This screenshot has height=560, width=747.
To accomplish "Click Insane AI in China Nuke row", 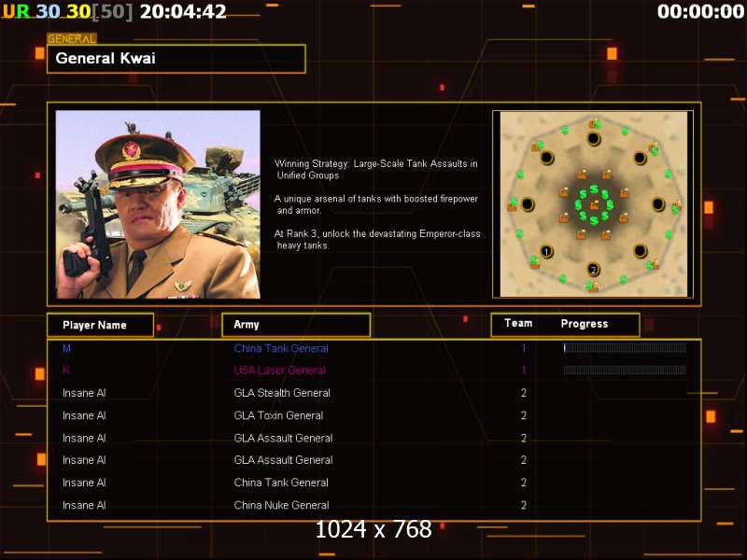I will [84, 505].
